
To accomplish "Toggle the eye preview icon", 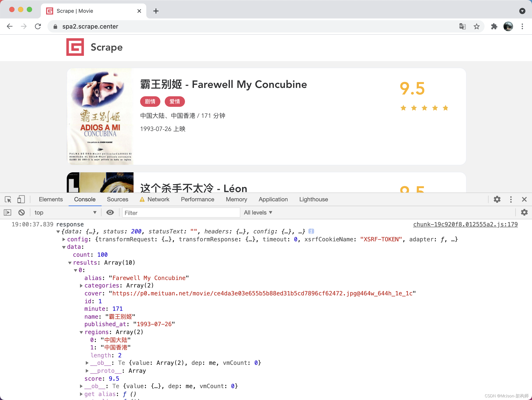I will tap(110, 212).
